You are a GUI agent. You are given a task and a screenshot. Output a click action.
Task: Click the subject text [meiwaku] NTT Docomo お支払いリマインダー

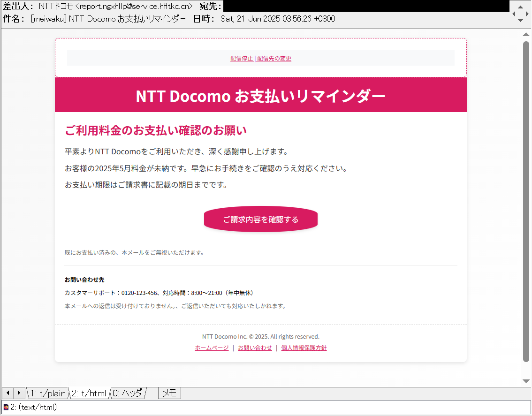tap(108, 19)
